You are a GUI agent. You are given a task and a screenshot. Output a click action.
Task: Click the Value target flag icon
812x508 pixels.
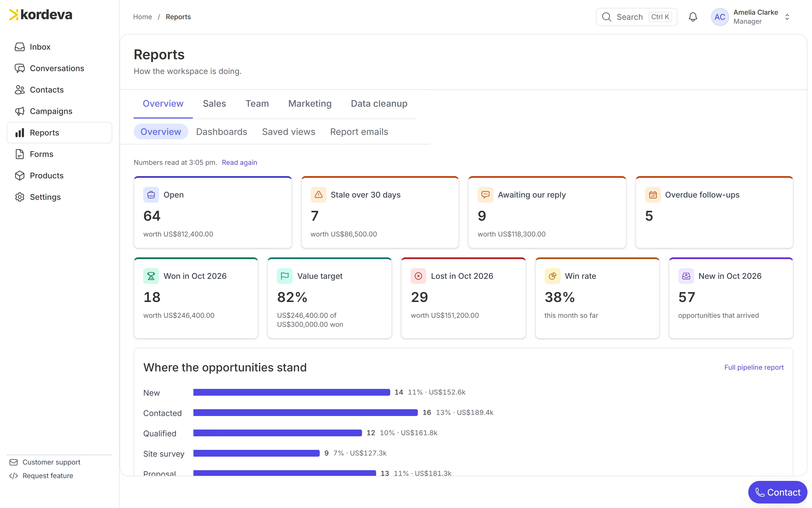285,276
